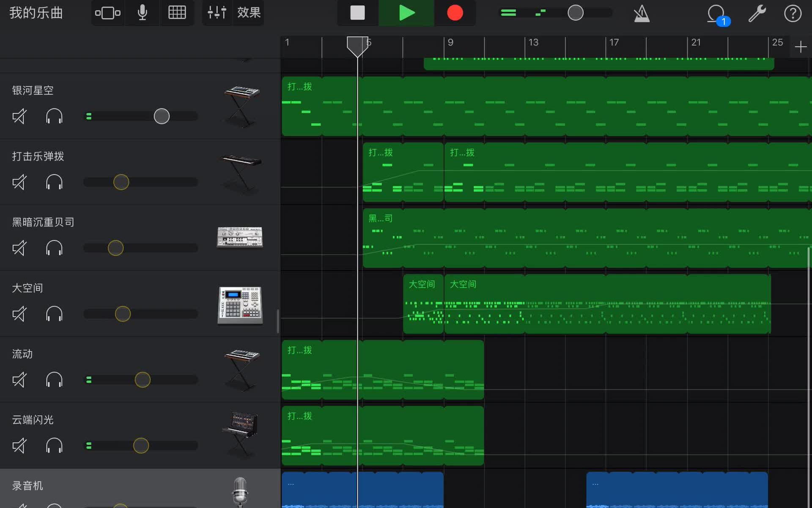Toggle the metronome
The height and width of the screenshot is (508, 812).
click(642, 13)
